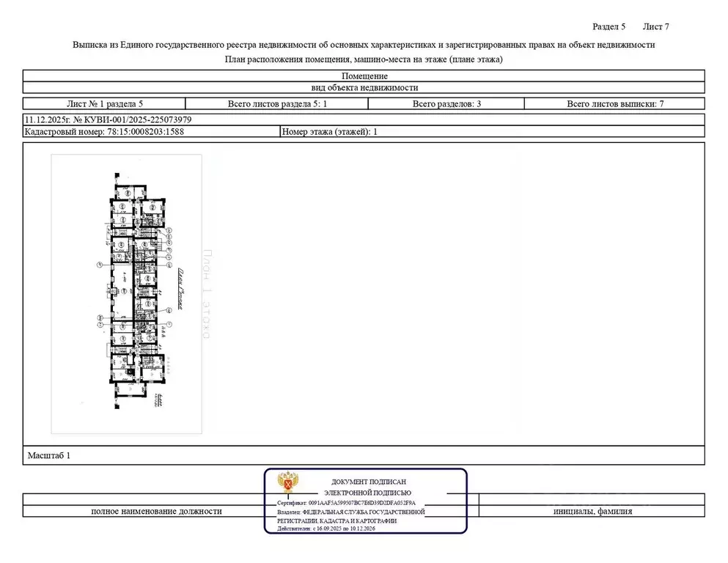
Task: Click the 'инициалы, фамилия' cell
Action: click(x=592, y=512)
